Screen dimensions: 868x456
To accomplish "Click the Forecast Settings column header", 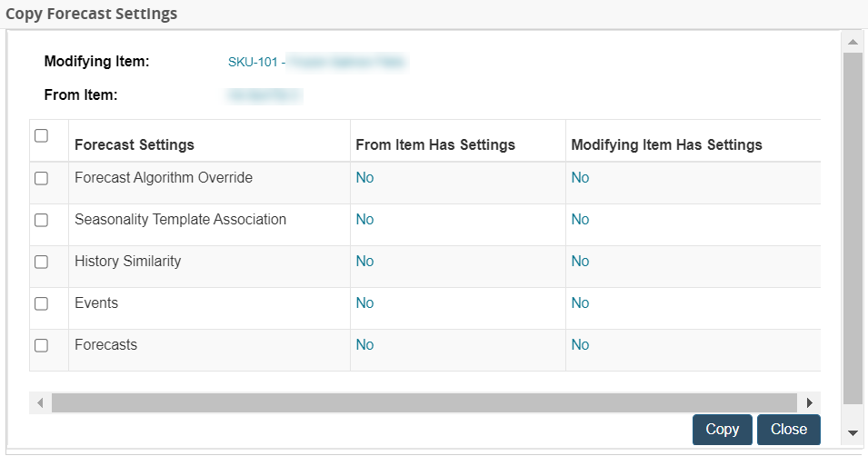I will coord(135,144).
